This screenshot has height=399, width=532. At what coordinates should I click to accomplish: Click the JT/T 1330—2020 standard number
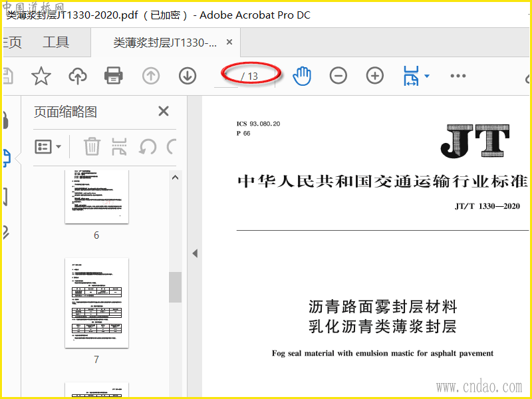tap(487, 206)
